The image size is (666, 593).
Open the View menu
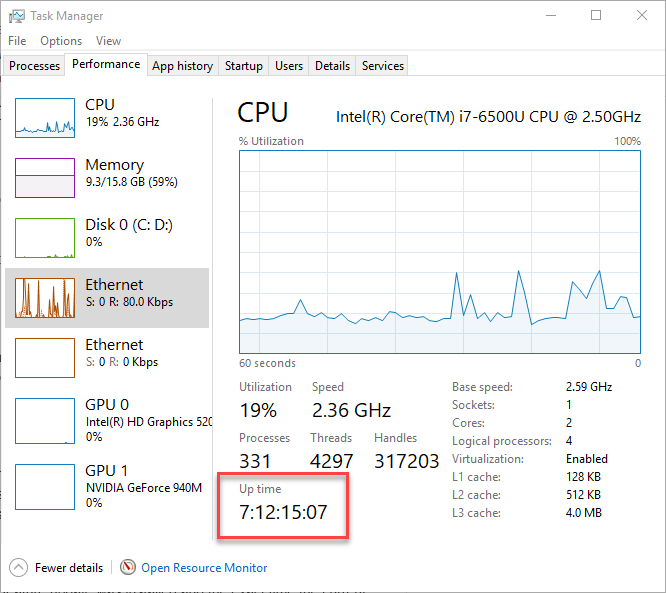108,41
